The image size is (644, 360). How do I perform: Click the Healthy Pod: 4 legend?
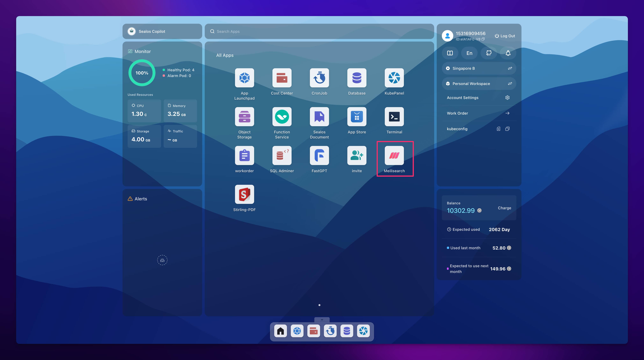point(178,70)
